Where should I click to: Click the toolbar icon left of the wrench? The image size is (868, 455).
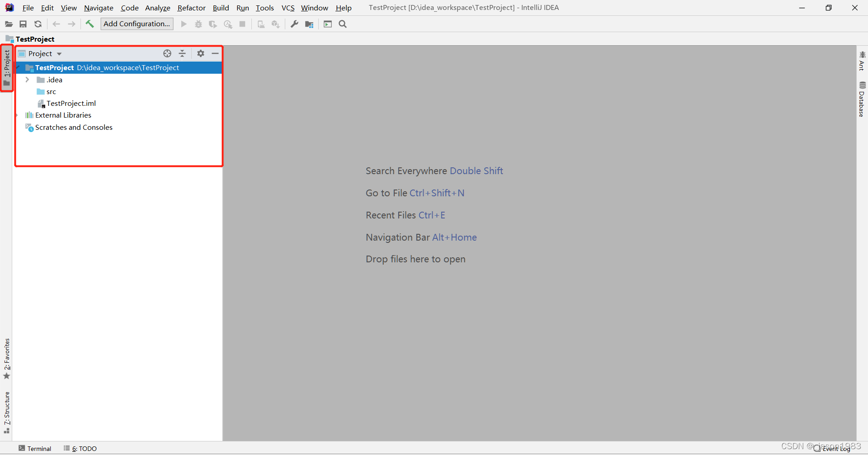coord(276,24)
